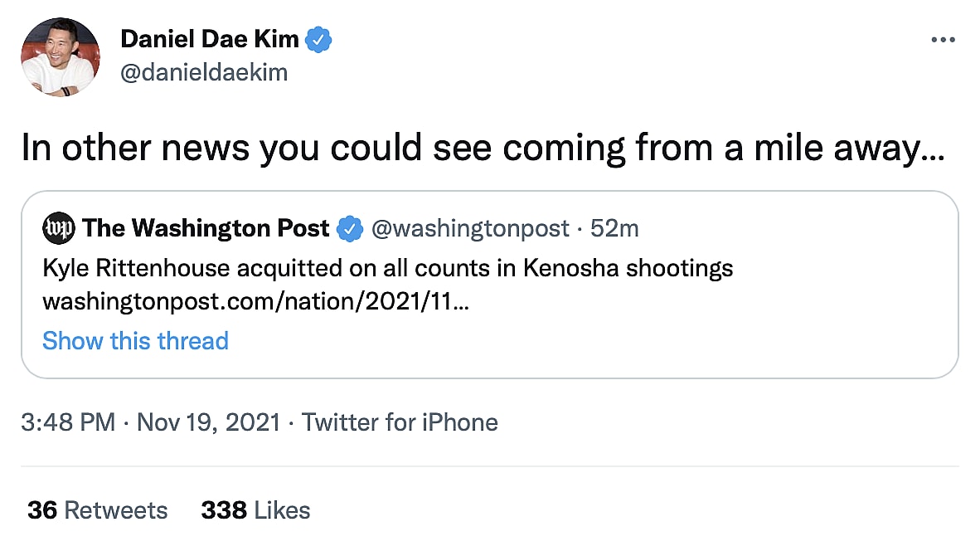Expand with Show this thread
Image resolution: width=980 pixels, height=546 pixels.
[135, 341]
